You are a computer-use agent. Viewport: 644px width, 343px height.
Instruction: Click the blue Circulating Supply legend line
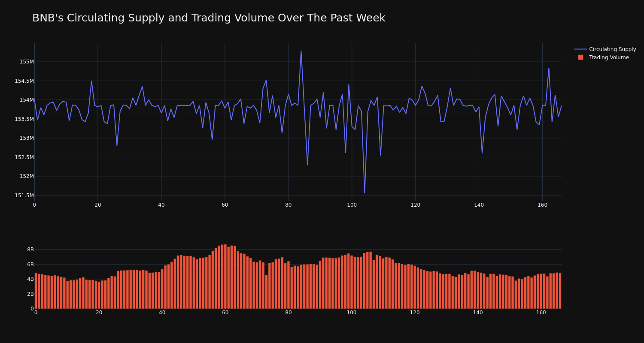pos(580,49)
